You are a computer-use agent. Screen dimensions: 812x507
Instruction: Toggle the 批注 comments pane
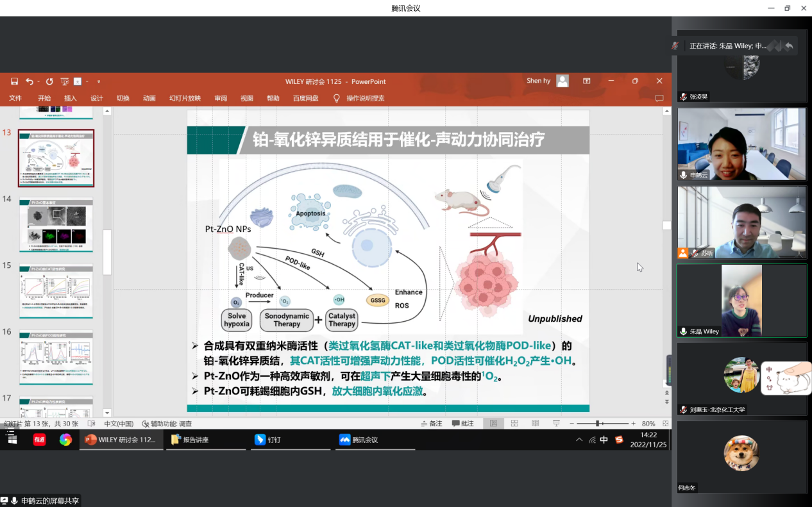coord(463,424)
